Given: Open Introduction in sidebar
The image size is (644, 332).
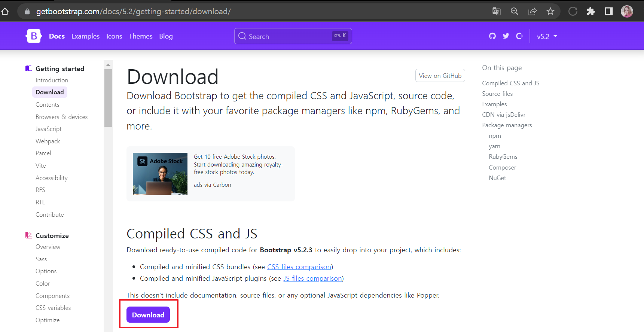Looking at the screenshot, I should [x=52, y=80].
